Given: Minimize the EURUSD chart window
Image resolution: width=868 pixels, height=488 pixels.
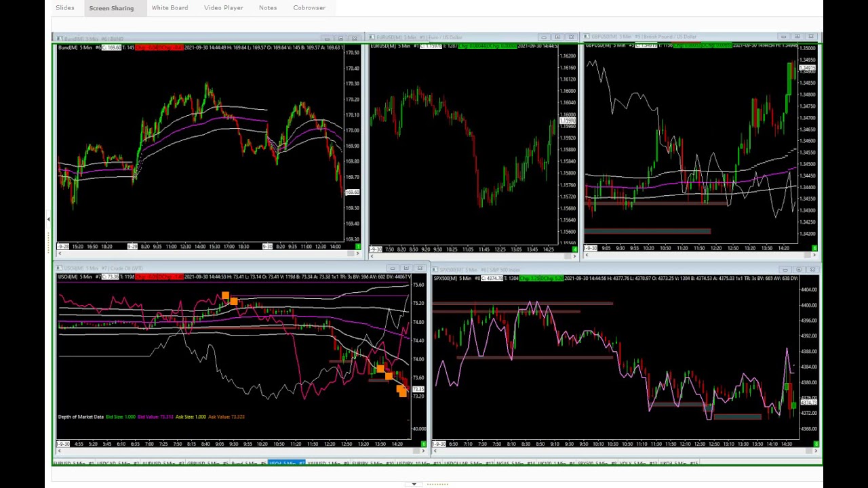Looking at the screenshot, I should point(543,37).
